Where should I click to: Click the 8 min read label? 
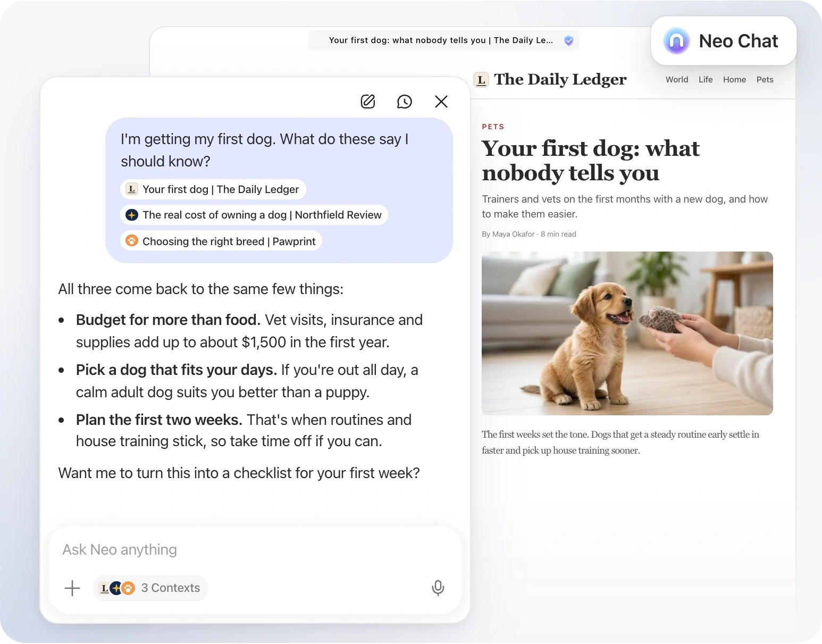pyautogui.click(x=558, y=234)
